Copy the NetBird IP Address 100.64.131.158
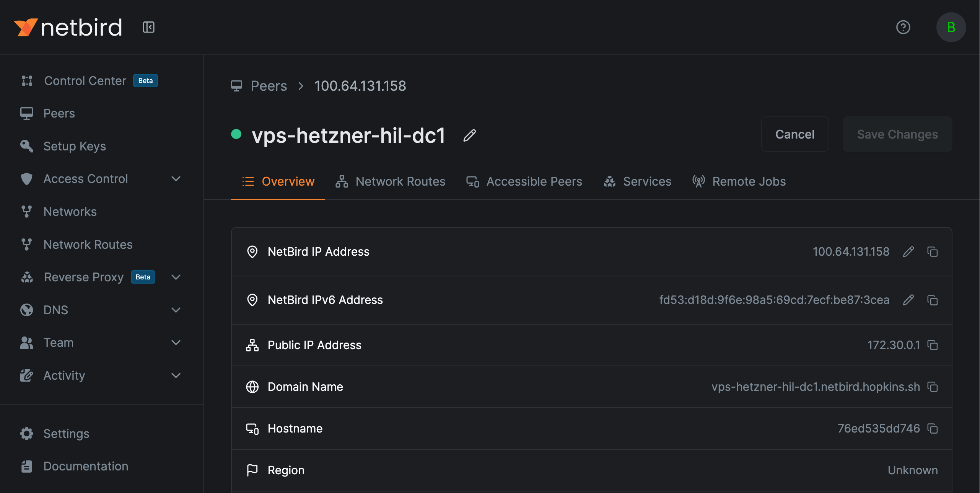This screenshot has width=980, height=493. 932,251
